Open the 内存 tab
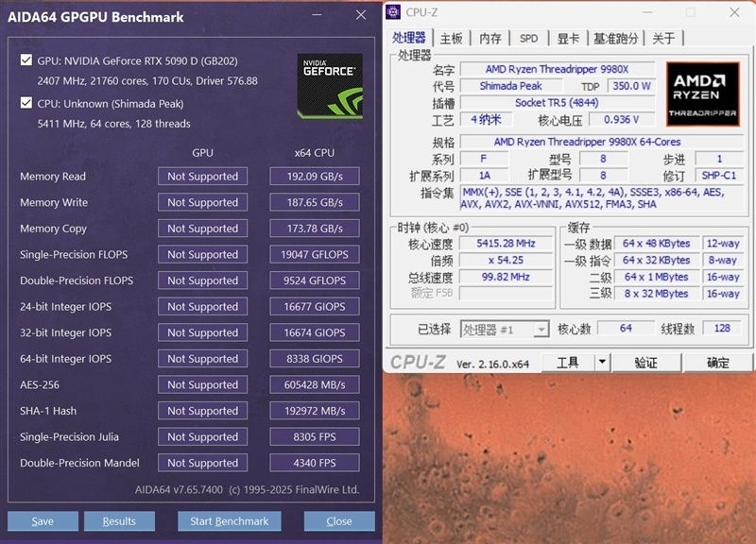Viewport: 756px width, 544px height. point(490,39)
